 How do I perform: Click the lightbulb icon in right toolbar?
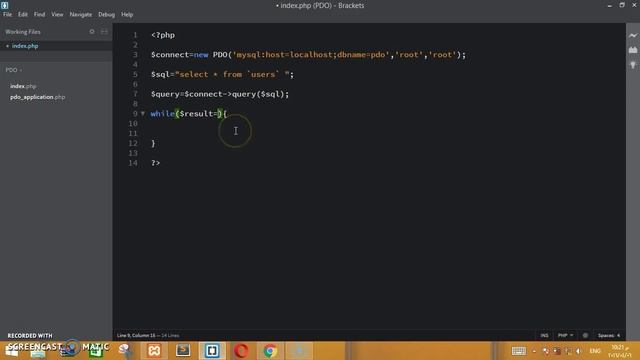[633, 64]
